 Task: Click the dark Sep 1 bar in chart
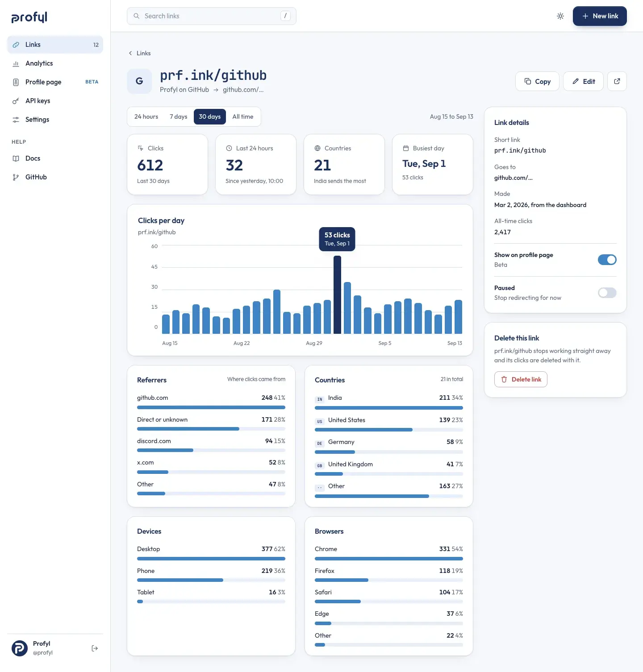[x=337, y=295]
